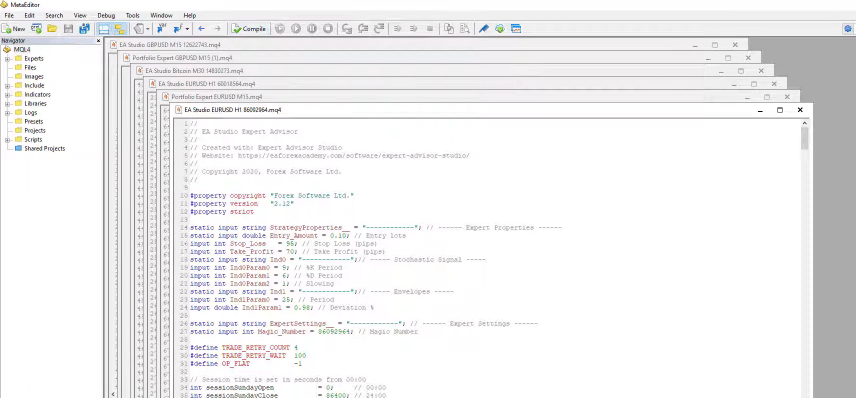Open the Tools menu
856x398 pixels.
coord(133,15)
